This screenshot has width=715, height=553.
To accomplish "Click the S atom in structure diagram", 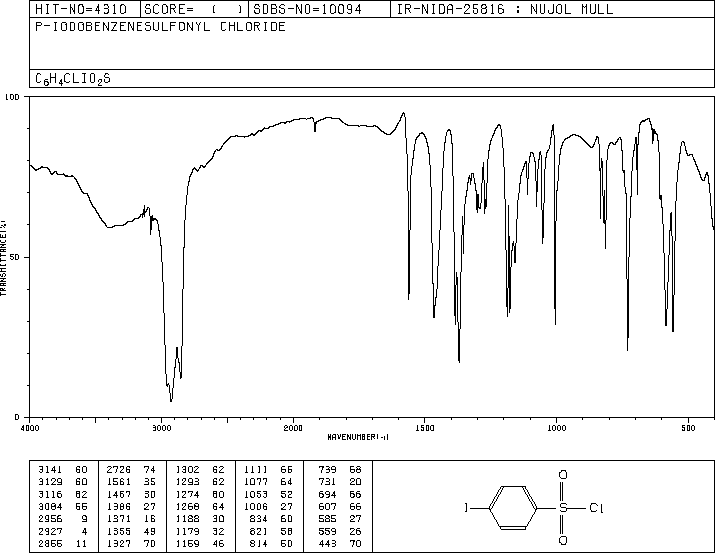I will pos(563,508).
